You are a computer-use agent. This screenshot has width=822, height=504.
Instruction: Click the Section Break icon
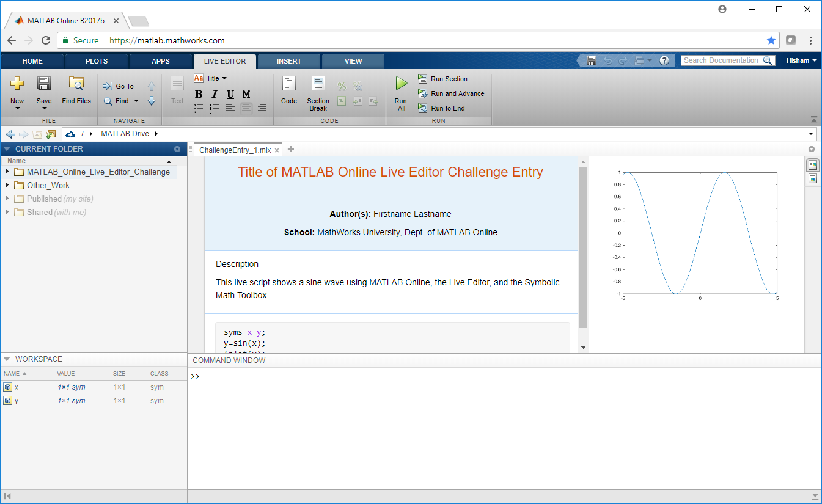(x=318, y=84)
